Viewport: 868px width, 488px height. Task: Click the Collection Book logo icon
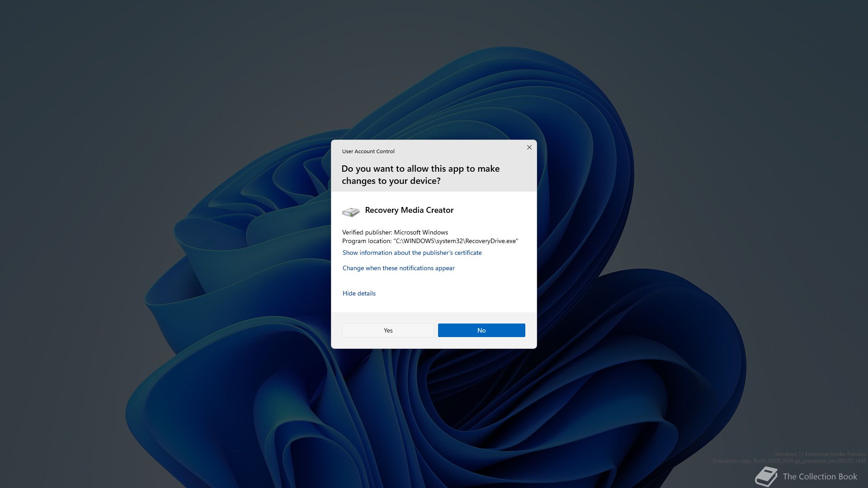[766, 477]
